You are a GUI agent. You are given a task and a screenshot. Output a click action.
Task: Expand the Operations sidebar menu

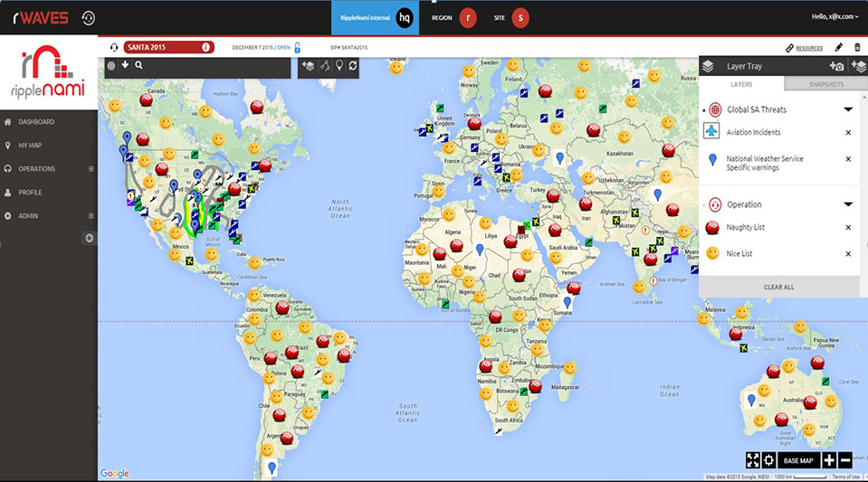(91, 169)
